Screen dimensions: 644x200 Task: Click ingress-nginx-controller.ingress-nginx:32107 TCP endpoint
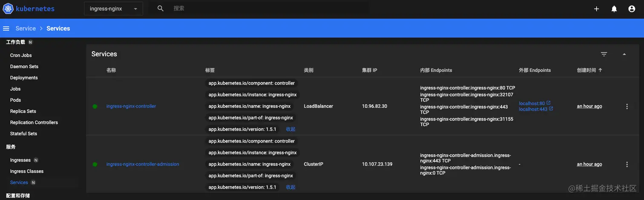[467, 97]
